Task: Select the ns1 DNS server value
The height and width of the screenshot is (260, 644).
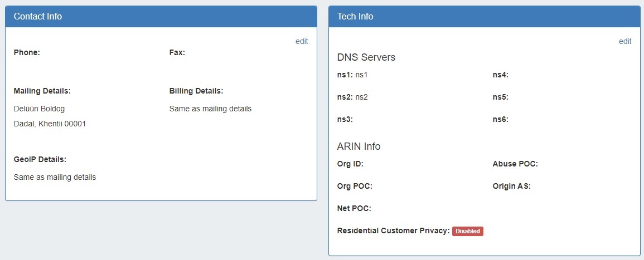Action: [362, 75]
